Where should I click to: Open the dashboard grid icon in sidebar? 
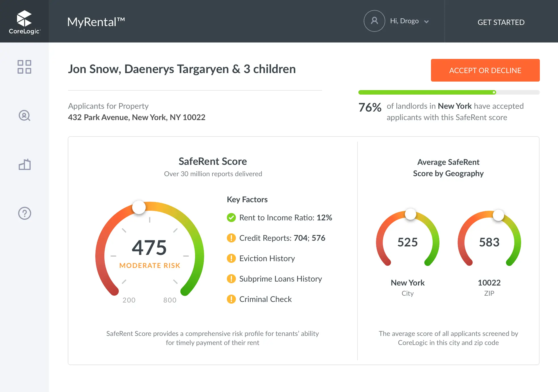point(24,67)
